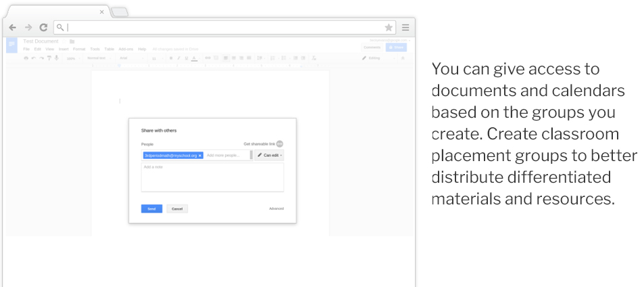This screenshot has height=287, width=644.
Task: Click the Send button
Action: click(x=151, y=208)
